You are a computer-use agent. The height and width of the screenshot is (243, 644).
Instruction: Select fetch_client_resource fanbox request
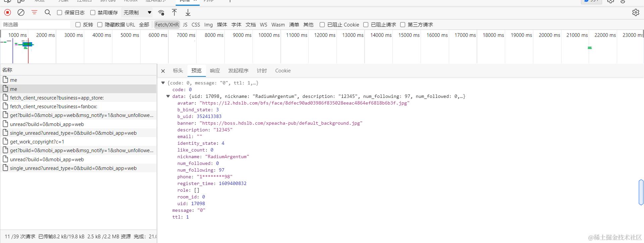tap(78, 106)
